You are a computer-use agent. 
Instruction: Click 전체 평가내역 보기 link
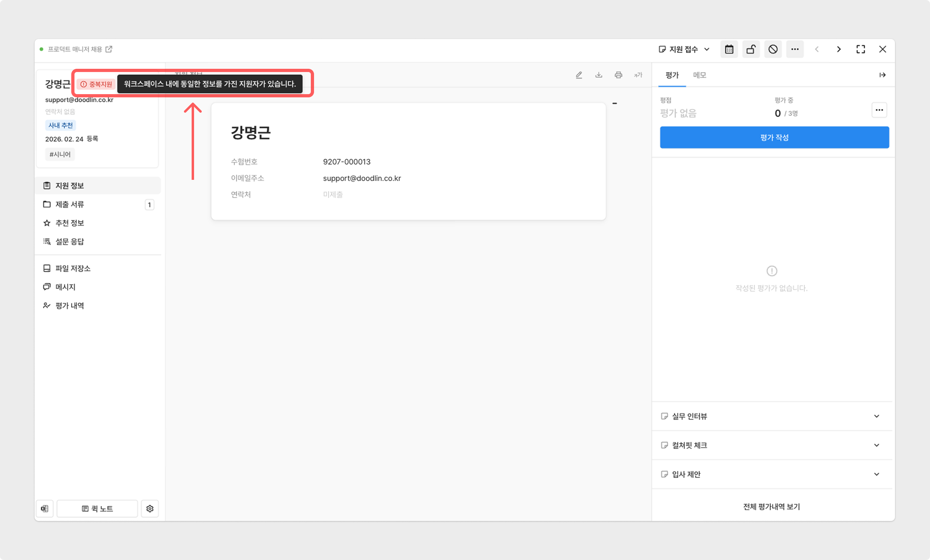(771, 507)
